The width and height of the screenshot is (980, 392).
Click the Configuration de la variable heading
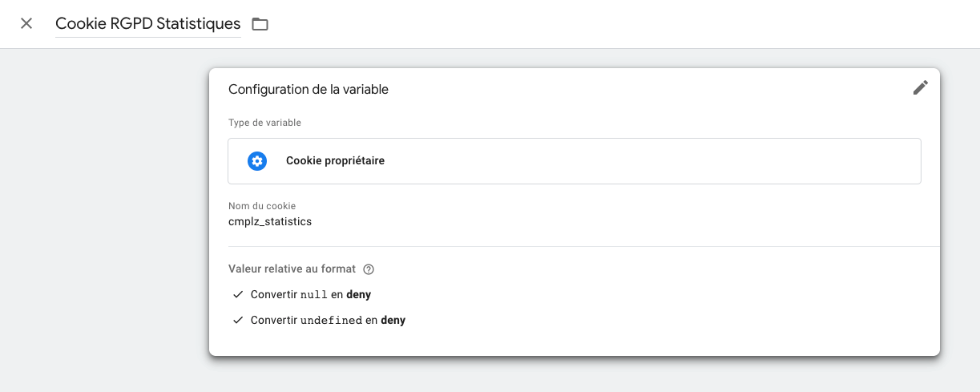click(x=309, y=90)
